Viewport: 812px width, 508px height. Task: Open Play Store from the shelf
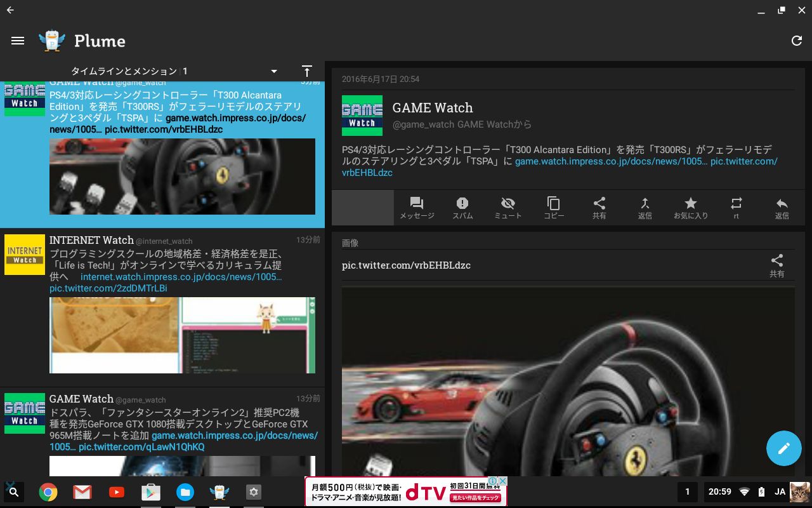point(151,491)
